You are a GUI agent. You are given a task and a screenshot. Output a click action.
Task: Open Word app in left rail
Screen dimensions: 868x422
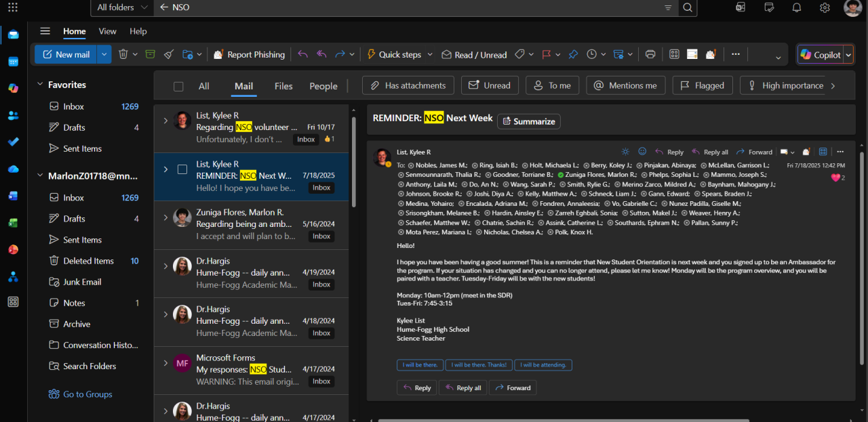(13, 196)
